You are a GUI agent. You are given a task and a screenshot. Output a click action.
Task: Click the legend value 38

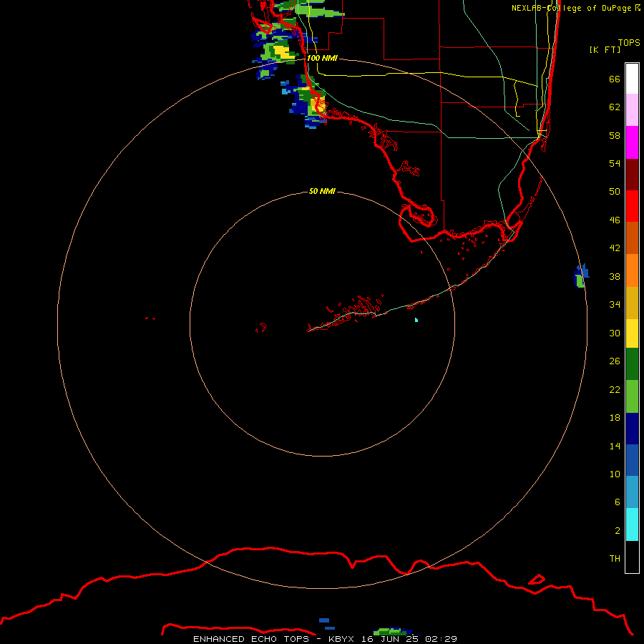615,276
